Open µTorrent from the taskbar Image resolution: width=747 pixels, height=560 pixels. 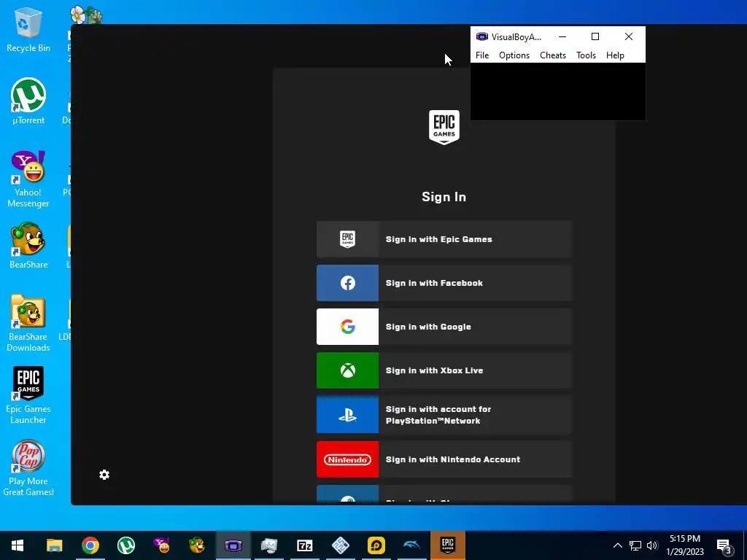125,545
